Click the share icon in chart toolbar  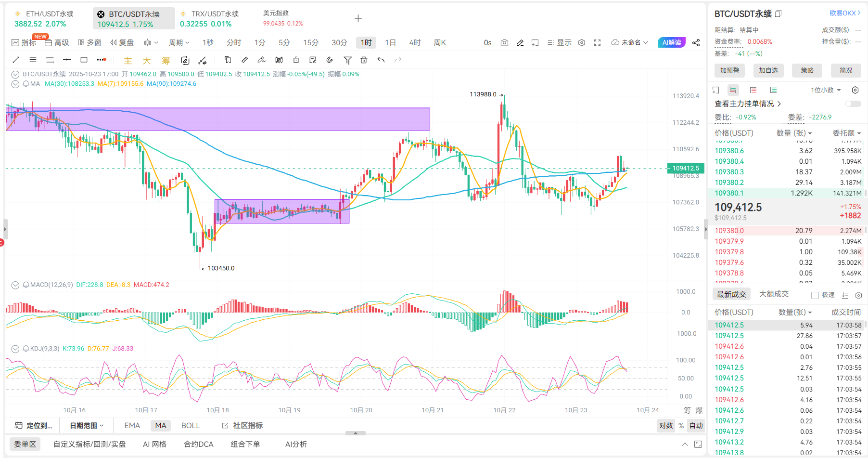click(696, 43)
